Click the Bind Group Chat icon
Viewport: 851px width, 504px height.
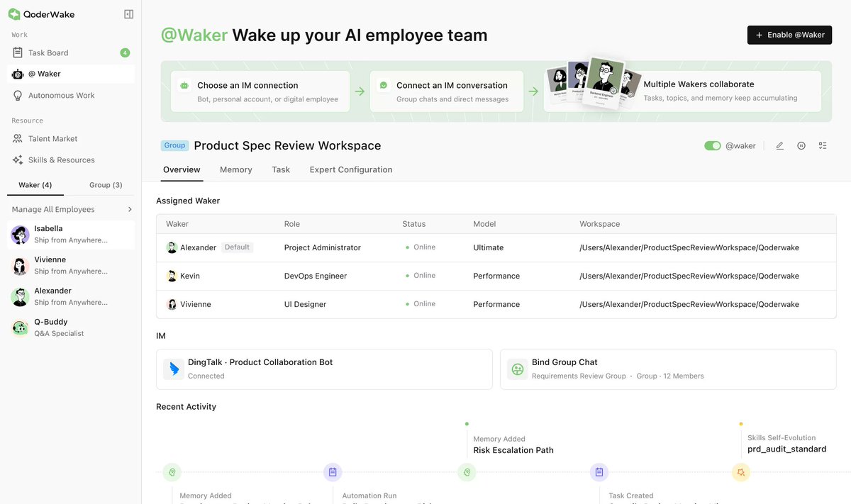tap(518, 369)
